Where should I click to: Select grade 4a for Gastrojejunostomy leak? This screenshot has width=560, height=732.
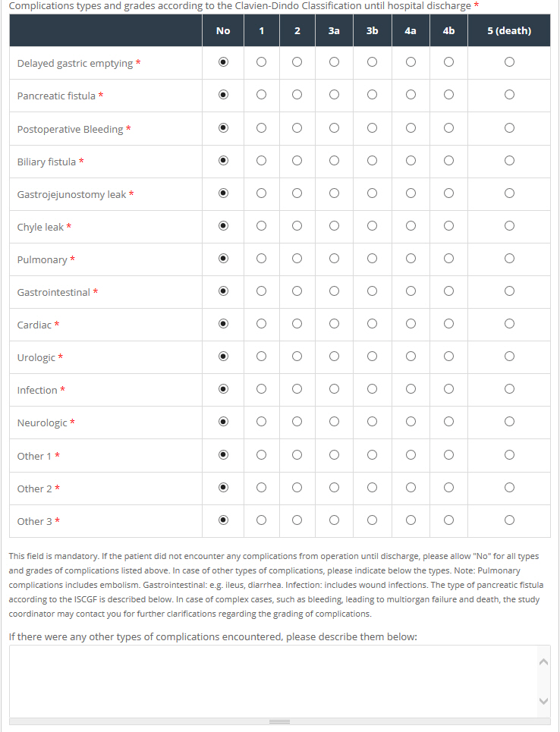click(x=411, y=193)
